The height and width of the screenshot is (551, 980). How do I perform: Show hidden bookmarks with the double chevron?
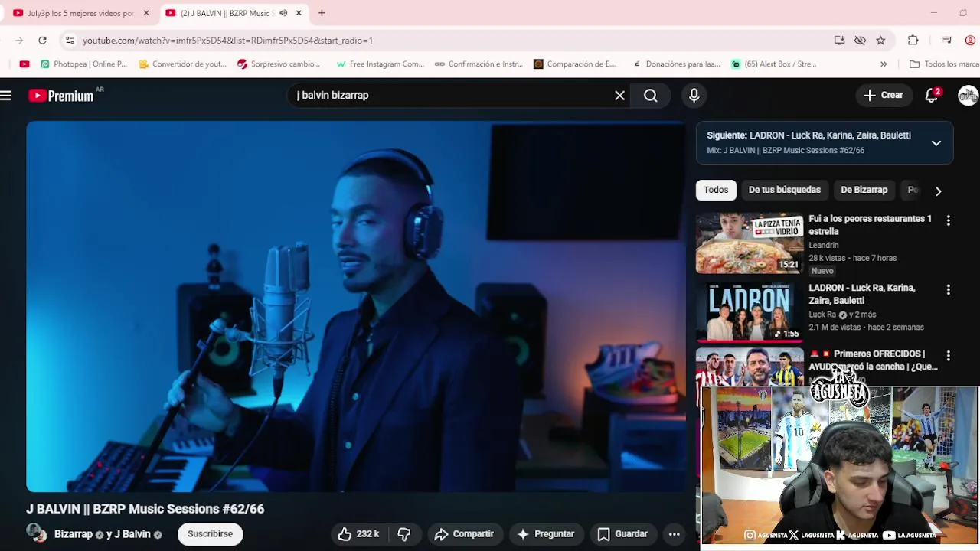[x=884, y=64]
